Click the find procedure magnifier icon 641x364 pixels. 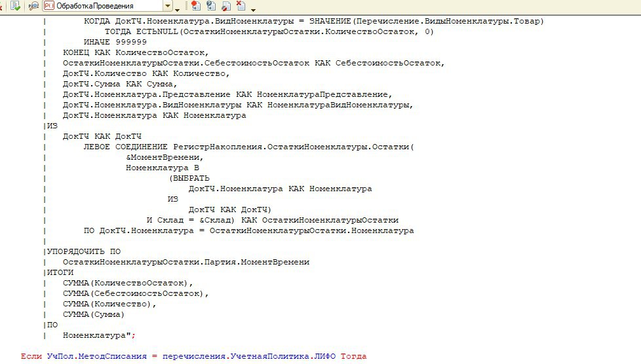tap(34, 6)
